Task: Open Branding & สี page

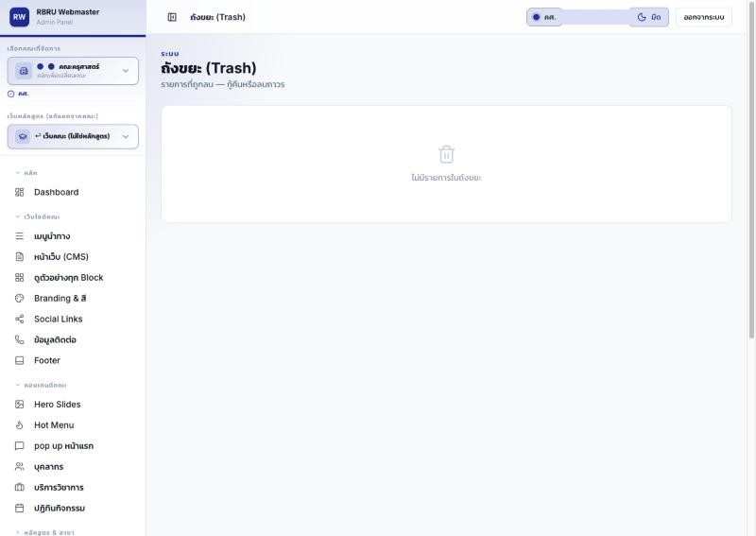Action: tap(73, 298)
